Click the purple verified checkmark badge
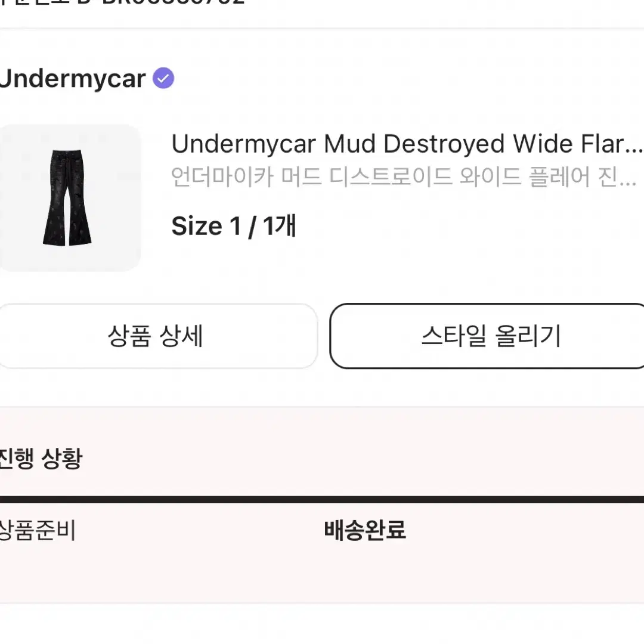The width and height of the screenshot is (644, 644). click(163, 78)
